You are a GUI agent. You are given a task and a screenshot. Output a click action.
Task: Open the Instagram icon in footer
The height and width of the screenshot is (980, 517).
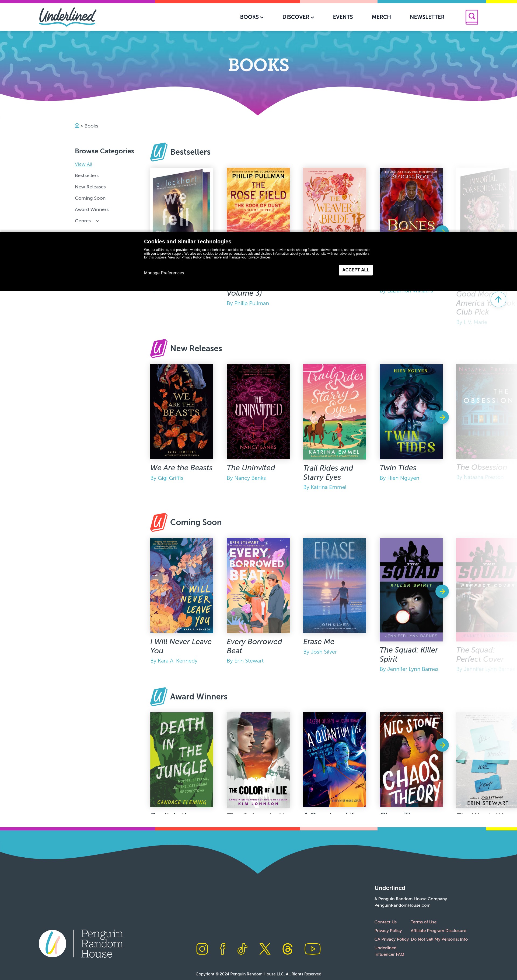[x=202, y=949]
